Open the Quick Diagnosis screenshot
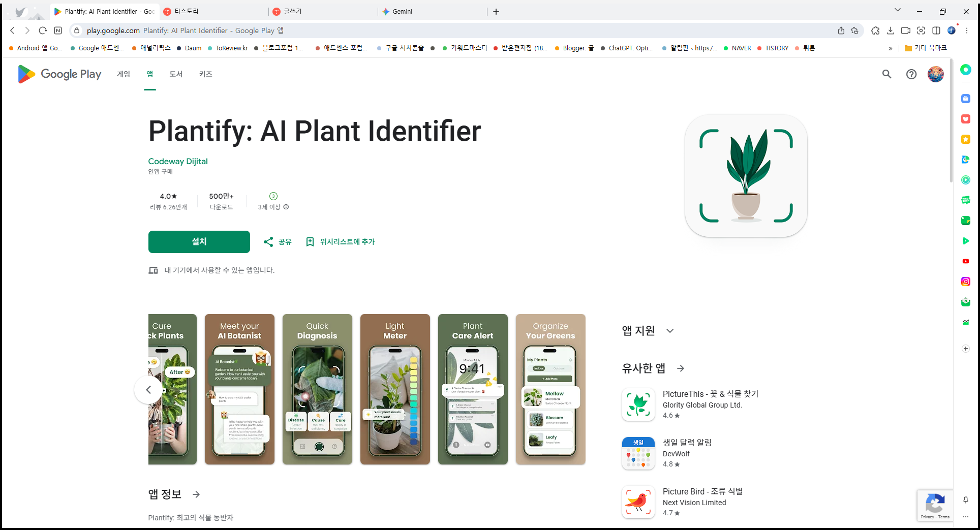980x530 pixels. (317, 389)
